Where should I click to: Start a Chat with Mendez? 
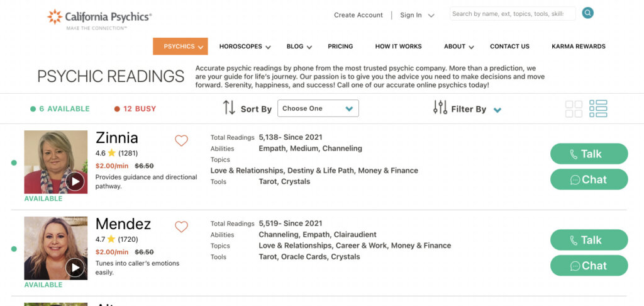(x=589, y=265)
